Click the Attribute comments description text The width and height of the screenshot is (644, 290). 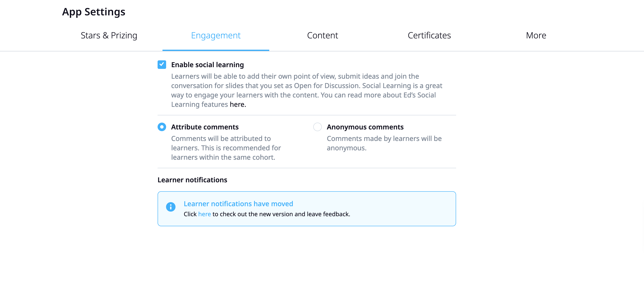click(x=226, y=148)
